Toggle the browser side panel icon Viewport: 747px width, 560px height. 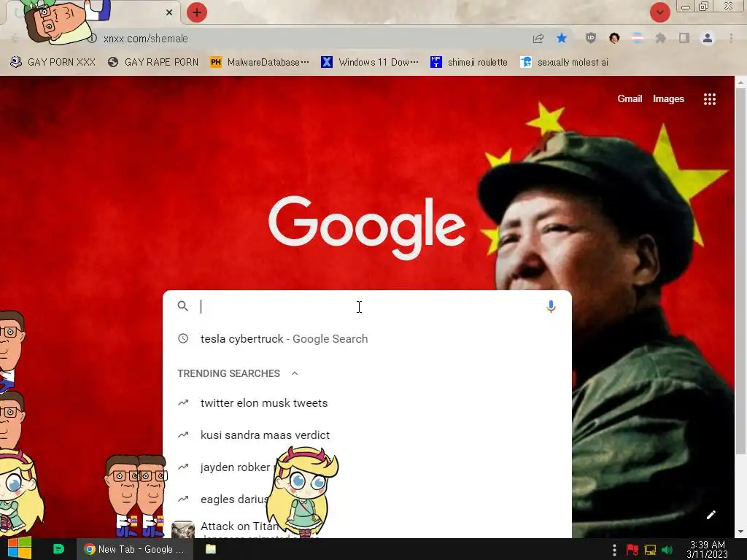(684, 38)
